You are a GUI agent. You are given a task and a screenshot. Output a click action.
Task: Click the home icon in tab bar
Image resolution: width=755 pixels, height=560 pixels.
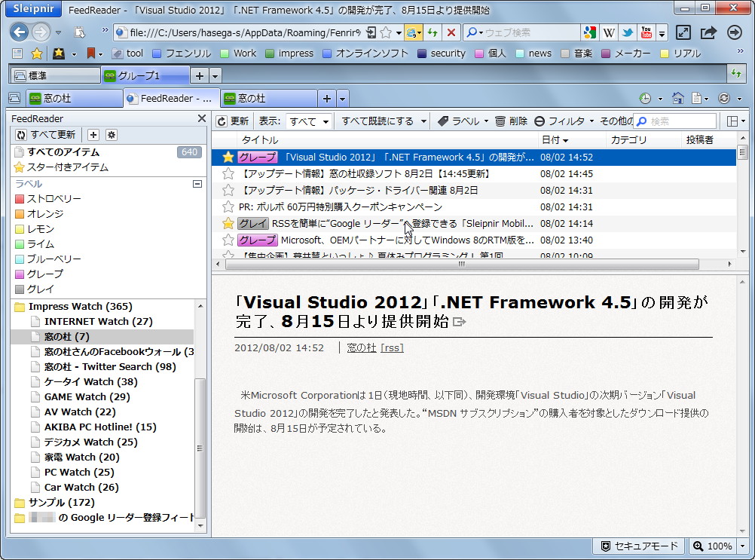[678, 98]
